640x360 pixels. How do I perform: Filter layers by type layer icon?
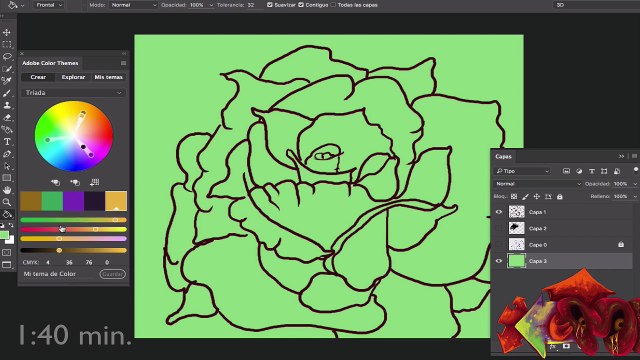[591, 171]
